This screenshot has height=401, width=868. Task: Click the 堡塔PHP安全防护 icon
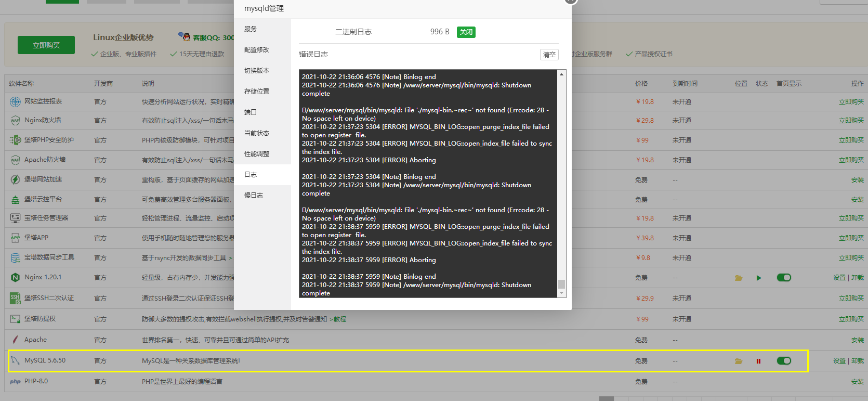15,140
